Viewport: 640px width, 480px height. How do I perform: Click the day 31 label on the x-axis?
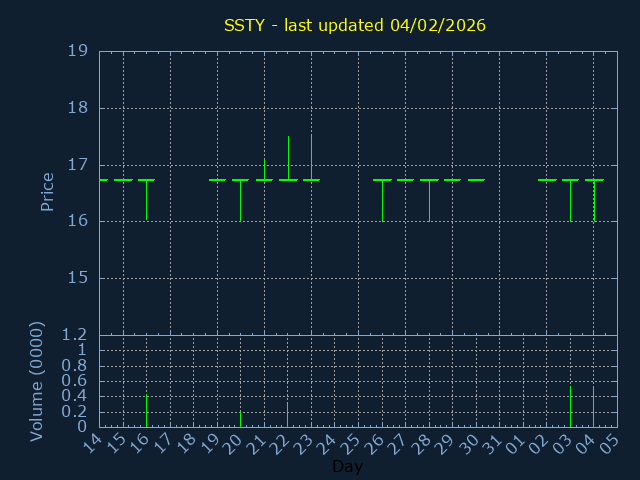492,442
